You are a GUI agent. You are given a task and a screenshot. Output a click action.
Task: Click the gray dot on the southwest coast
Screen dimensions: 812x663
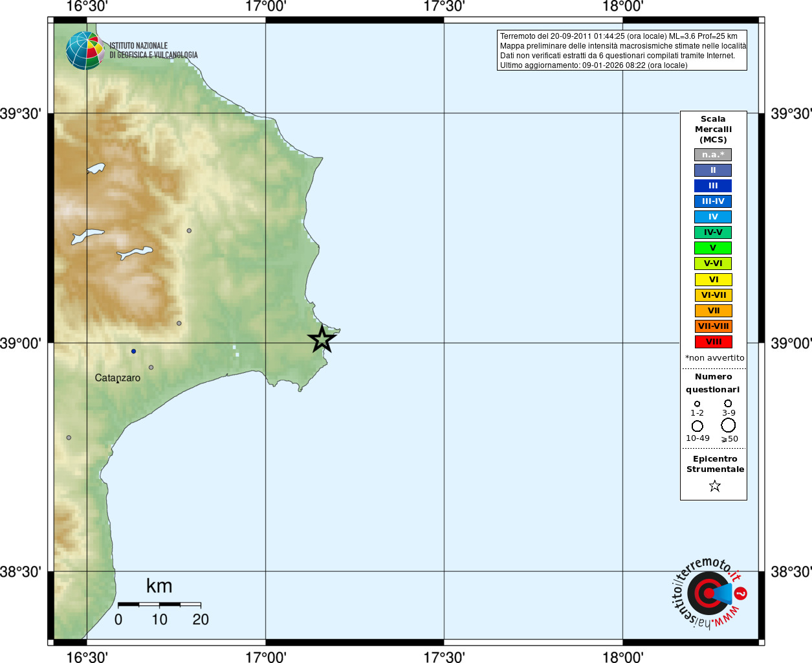click(x=69, y=438)
